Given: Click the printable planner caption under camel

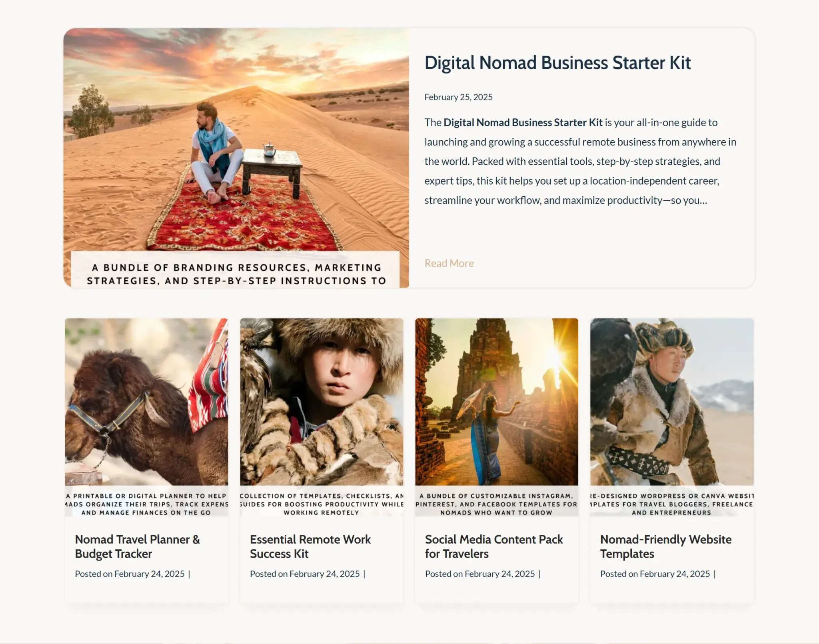Looking at the screenshot, I should click(146, 504).
